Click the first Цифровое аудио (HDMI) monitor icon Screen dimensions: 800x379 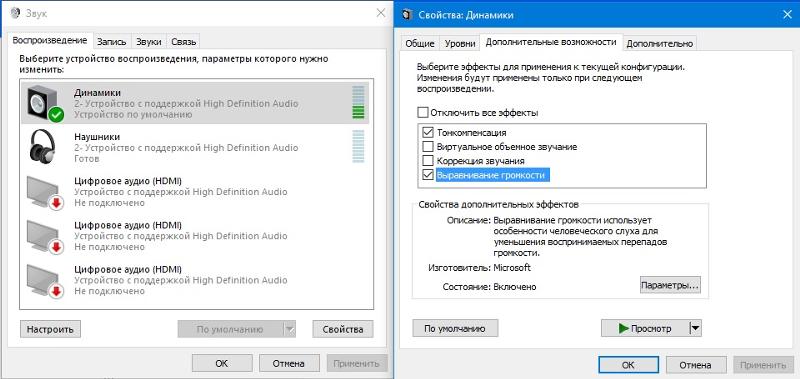tap(45, 192)
